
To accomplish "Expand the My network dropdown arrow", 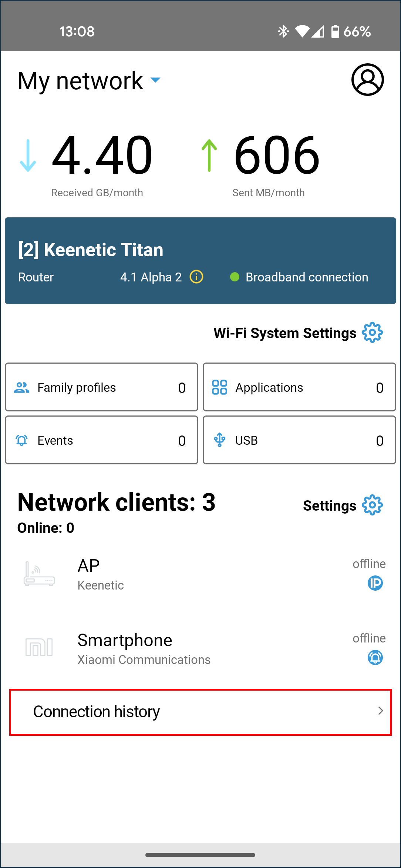I will click(155, 80).
